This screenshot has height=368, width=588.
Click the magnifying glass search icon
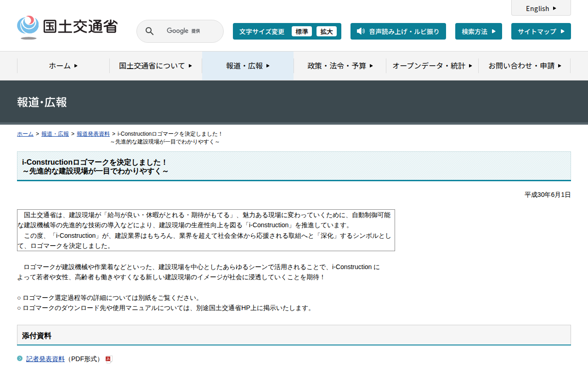coord(149,31)
